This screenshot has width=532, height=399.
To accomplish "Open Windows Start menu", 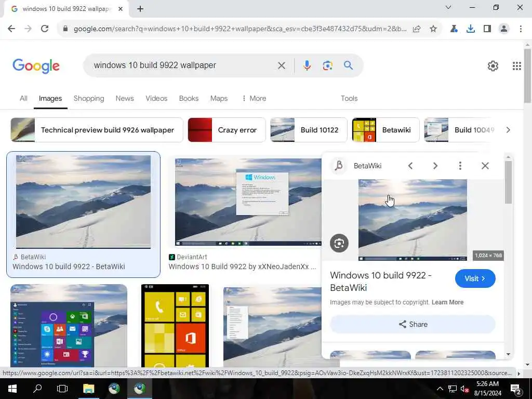I will [x=12, y=389].
